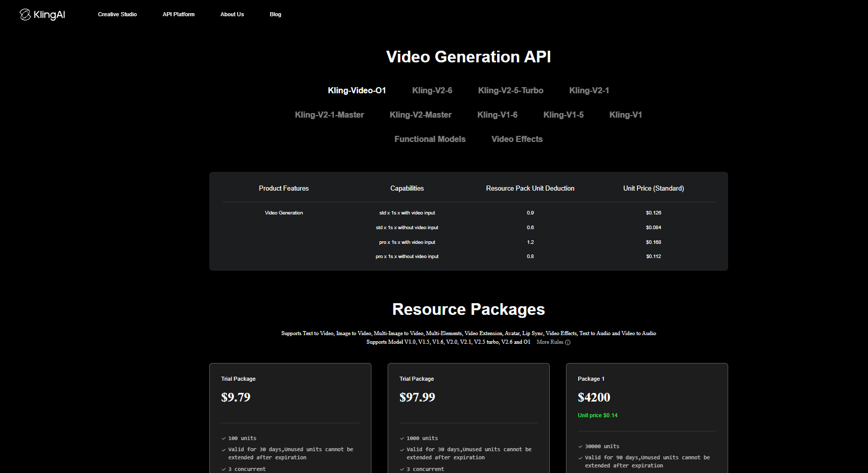868x473 pixels.
Task: Click the "100 units" feature line
Action: point(242,438)
